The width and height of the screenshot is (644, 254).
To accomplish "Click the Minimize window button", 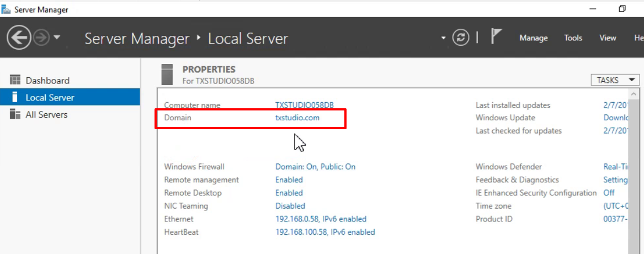I will point(593,9).
